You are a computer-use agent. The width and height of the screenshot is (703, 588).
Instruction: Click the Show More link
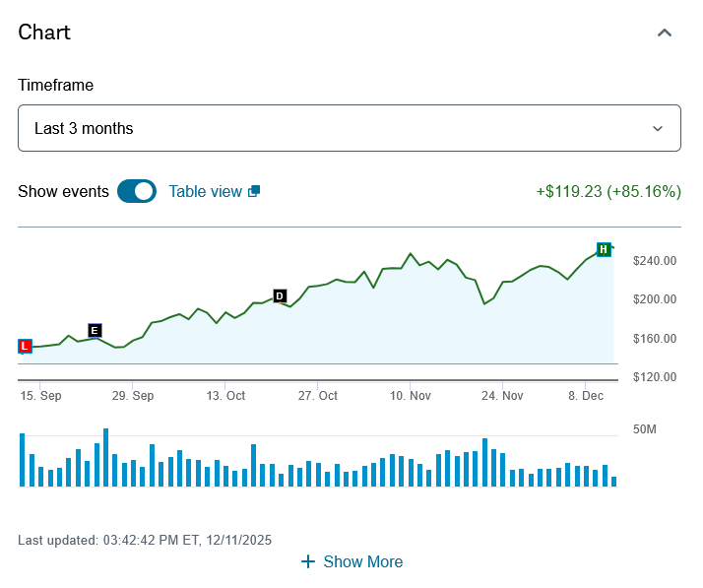pos(362,561)
